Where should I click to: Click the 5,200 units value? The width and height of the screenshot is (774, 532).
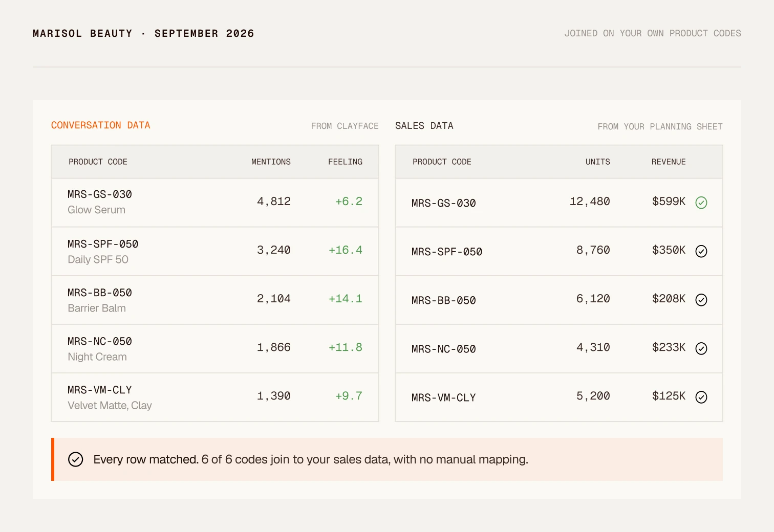tap(593, 396)
